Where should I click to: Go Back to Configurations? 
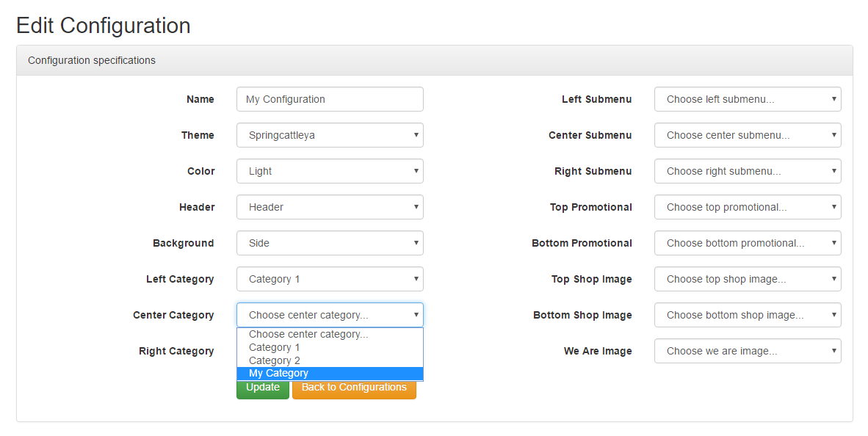pyautogui.click(x=354, y=389)
